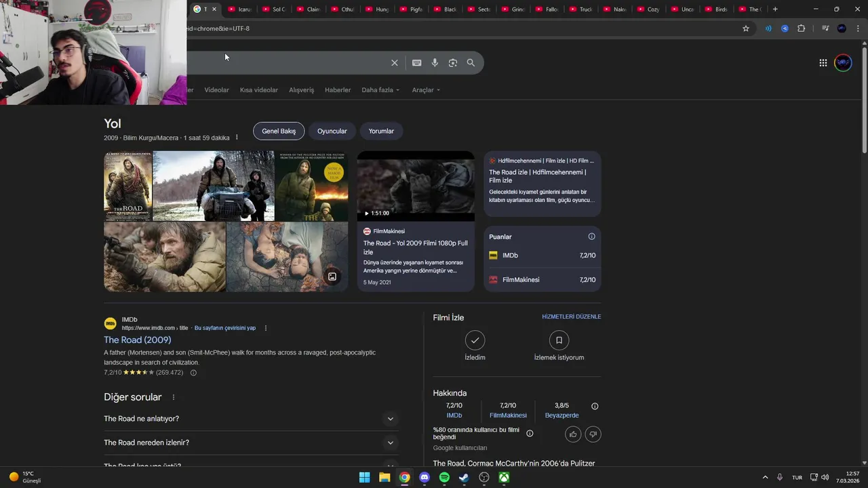Open IMDb link under Hakkında
Screen dimensions: 868x488
[x=454, y=415]
